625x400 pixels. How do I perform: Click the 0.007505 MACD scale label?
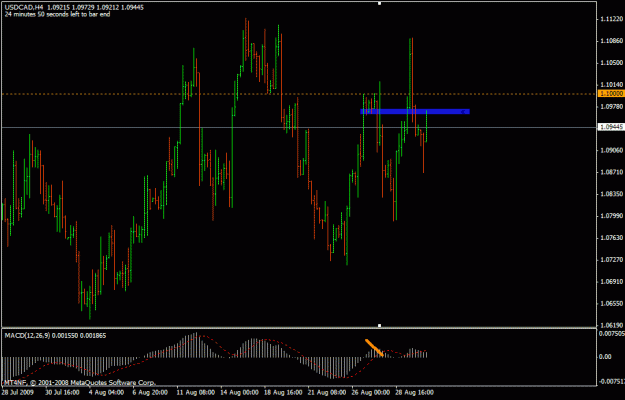click(612, 334)
